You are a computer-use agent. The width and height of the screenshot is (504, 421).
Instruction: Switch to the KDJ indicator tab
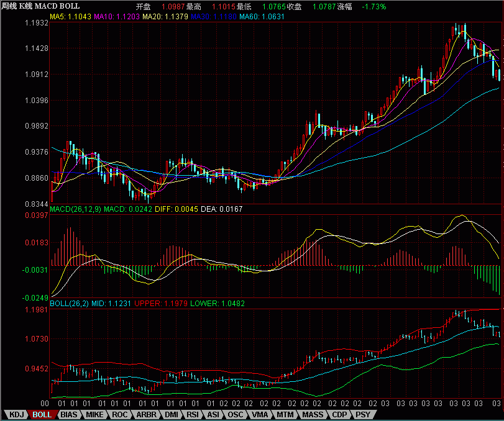coord(16,415)
